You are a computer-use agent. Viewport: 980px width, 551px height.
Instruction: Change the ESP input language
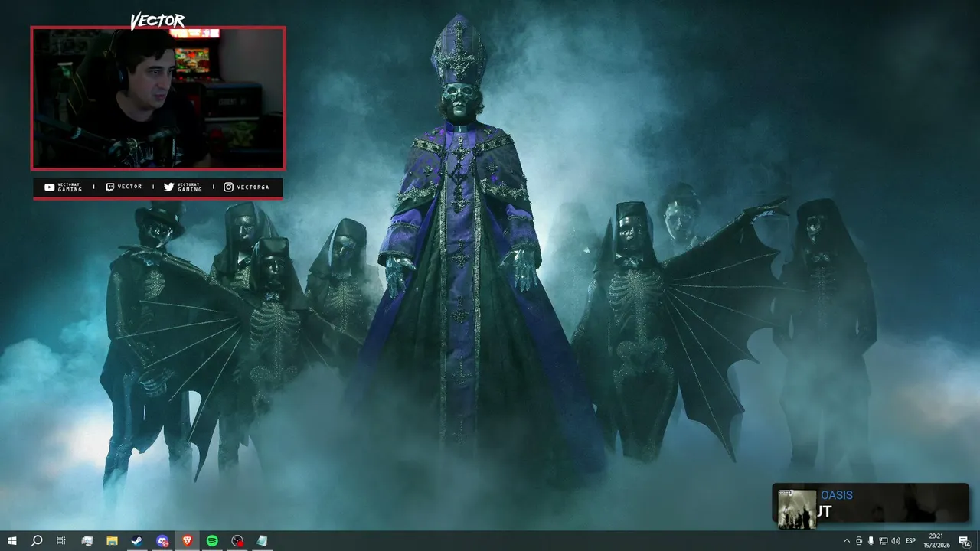911,541
